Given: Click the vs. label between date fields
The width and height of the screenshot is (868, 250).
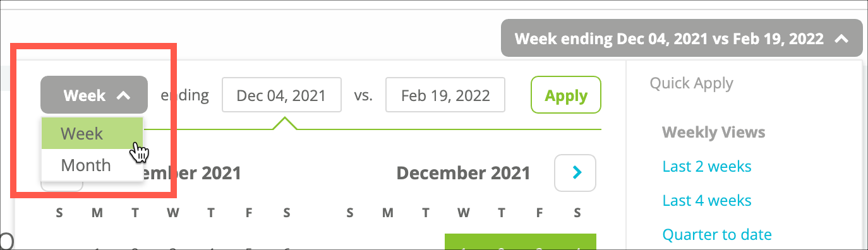Looking at the screenshot, I should tap(363, 95).
